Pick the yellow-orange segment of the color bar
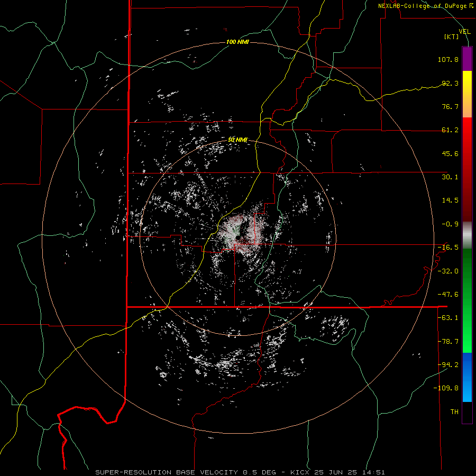 [x=467, y=94]
